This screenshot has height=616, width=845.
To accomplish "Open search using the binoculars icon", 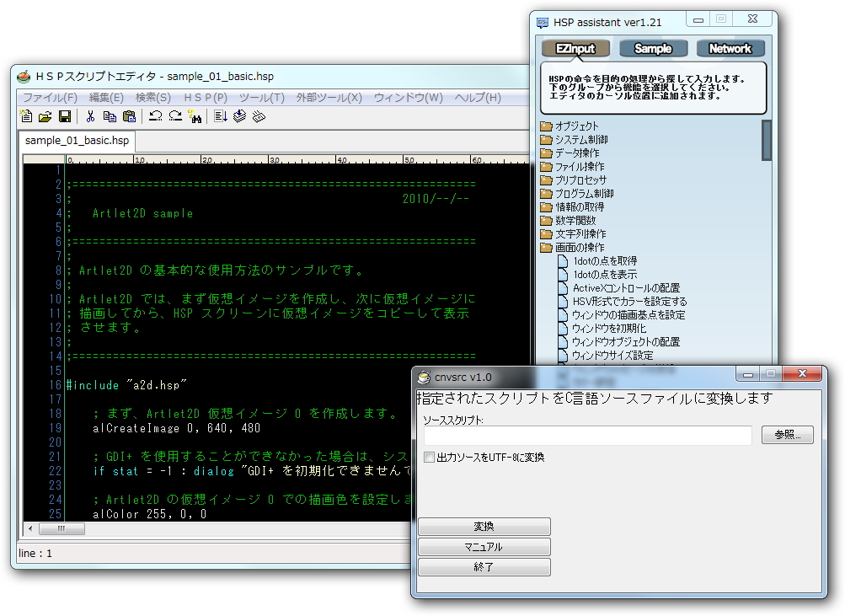I will [197, 115].
